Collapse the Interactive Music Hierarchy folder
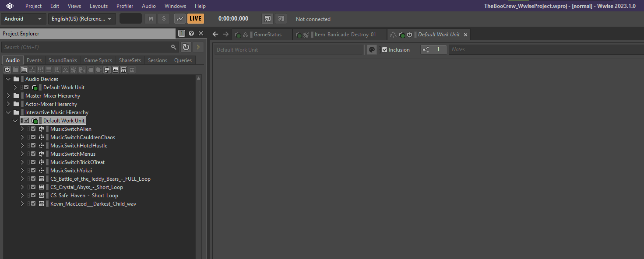644x259 pixels. tap(8, 112)
